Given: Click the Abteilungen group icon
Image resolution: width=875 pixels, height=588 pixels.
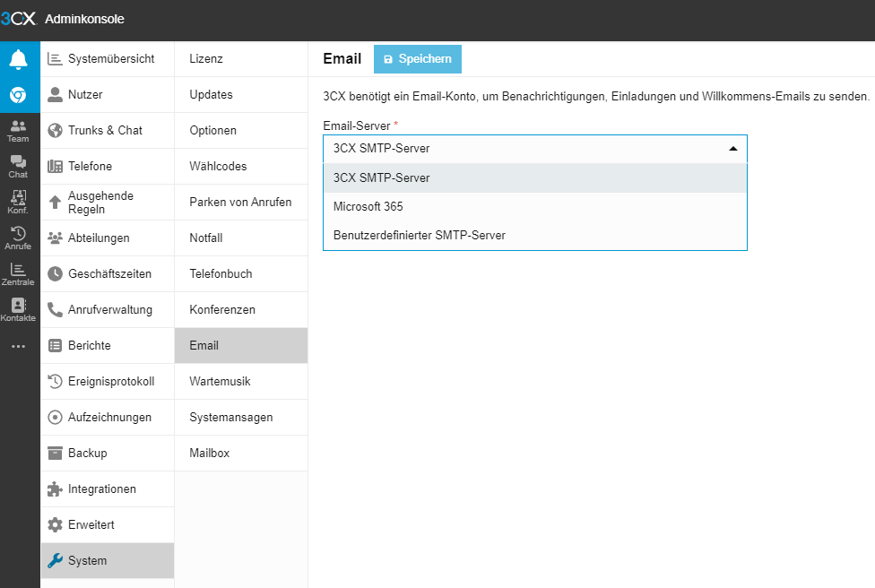Looking at the screenshot, I should (55, 238).
